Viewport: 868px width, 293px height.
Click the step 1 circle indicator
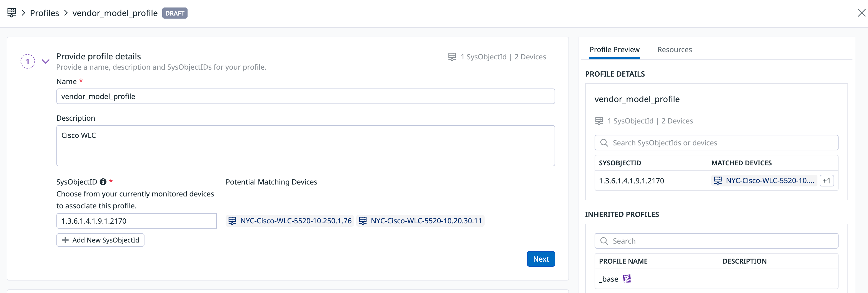28,62
